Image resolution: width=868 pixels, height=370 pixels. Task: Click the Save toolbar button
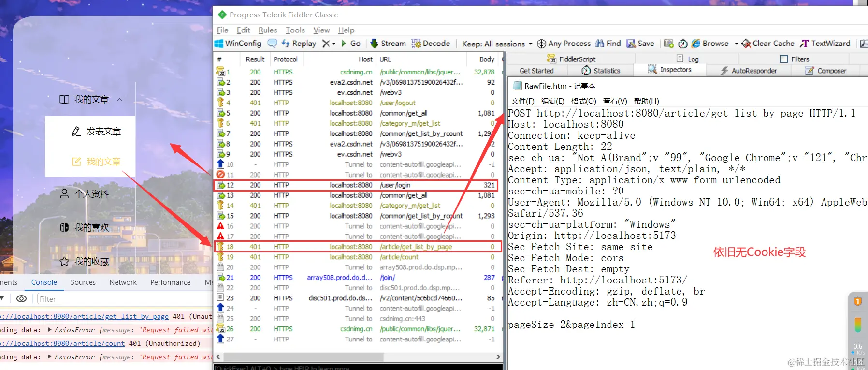tap(640, 44)
